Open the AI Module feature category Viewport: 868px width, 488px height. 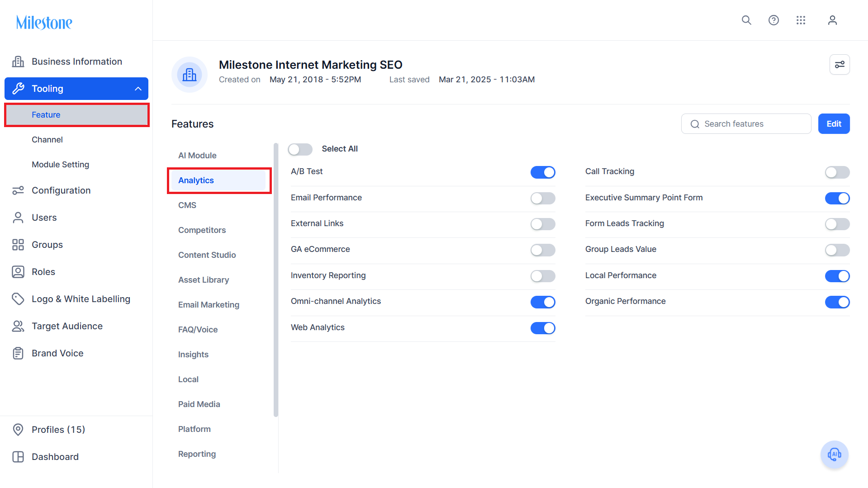pyautogui.click(x=197, y=156)
